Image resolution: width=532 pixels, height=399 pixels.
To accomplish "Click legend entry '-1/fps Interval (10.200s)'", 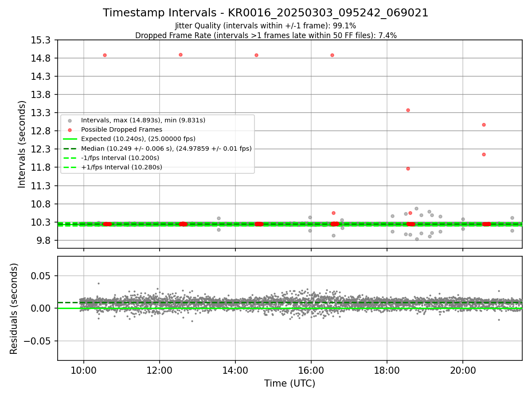I will tap(120, 158).
